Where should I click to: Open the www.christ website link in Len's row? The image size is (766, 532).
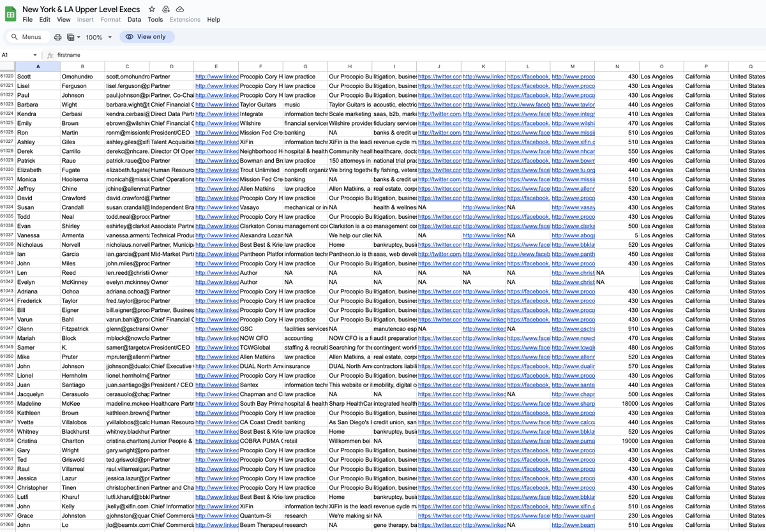point(573,273)
